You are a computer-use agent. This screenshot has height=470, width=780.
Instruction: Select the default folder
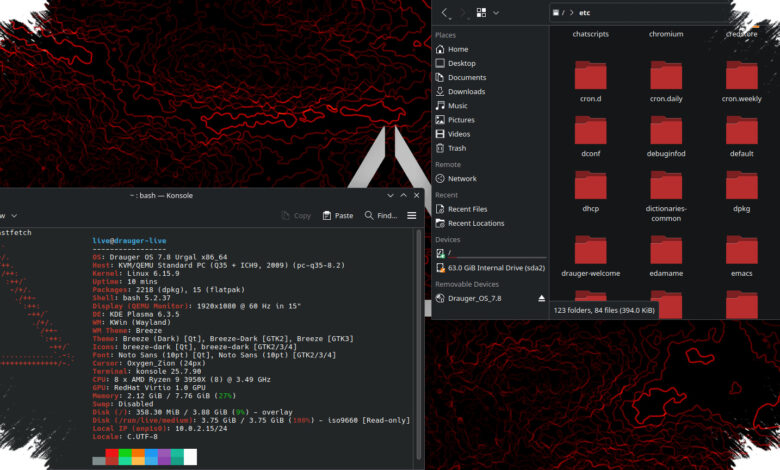[742, 136]
